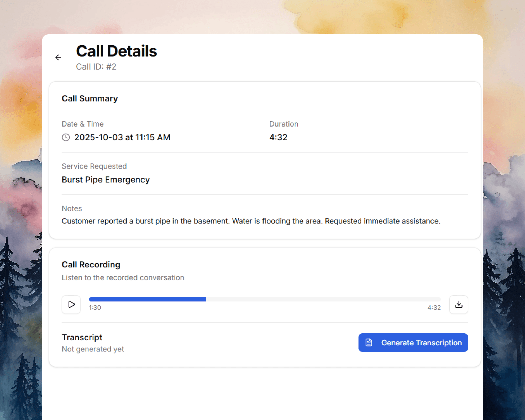Click the Call Summary section title
Viewport: 525px width, 420px height.
pos(90,98)
